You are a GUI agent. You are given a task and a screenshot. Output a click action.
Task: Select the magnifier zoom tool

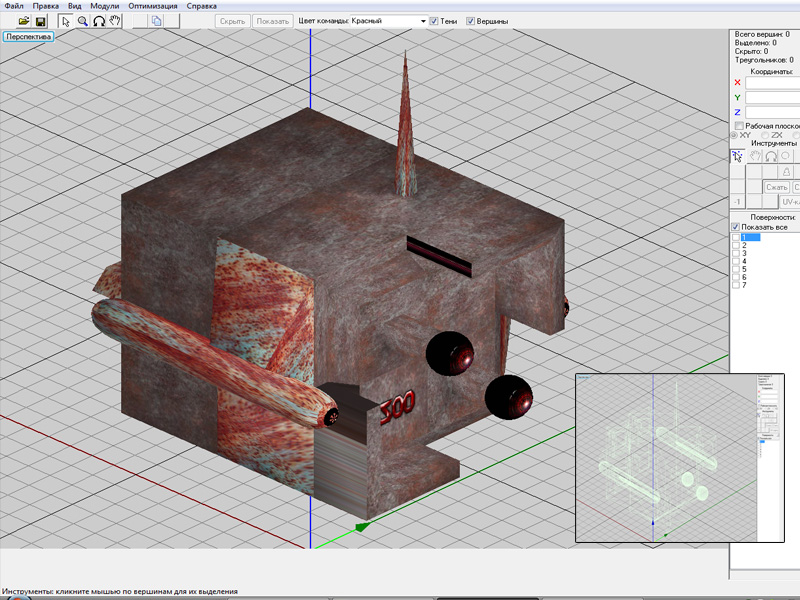[82, 21]
